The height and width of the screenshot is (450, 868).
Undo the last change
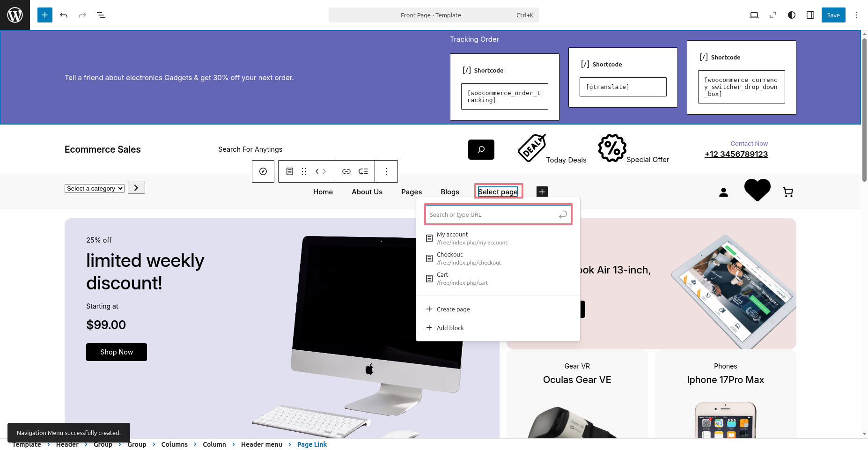64,15
